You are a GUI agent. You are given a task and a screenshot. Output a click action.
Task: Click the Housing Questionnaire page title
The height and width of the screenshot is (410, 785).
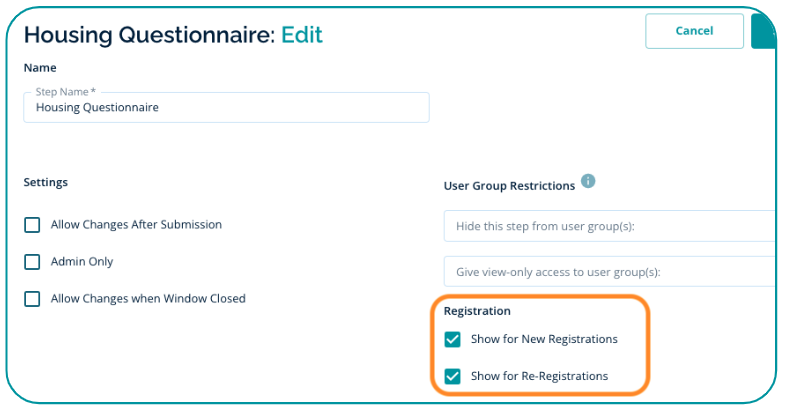click(148, 35)
